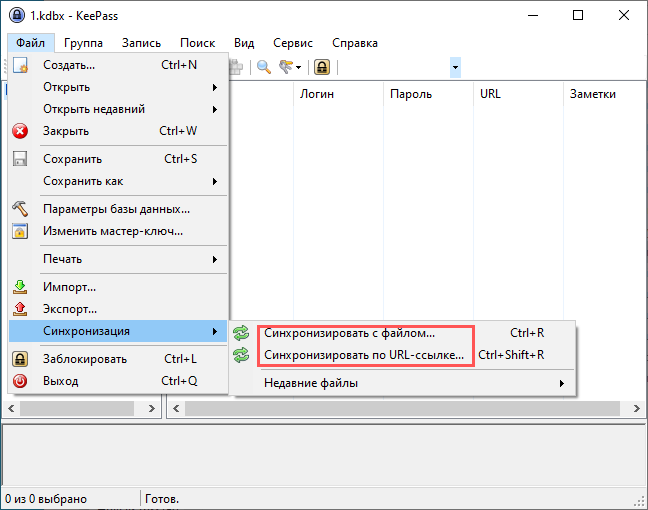The image size is (648, 510).
Task: Click the padlock icon beside Заблокировать
Action: (20, 359)
